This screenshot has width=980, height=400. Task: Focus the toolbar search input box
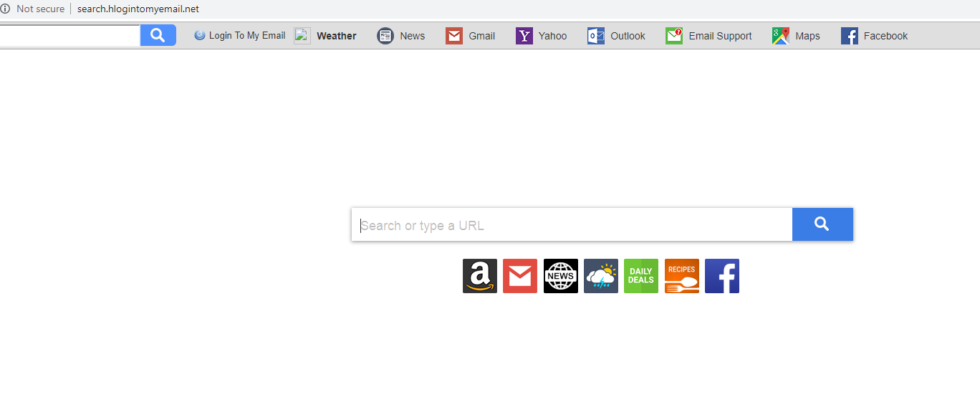click(69, 35)
